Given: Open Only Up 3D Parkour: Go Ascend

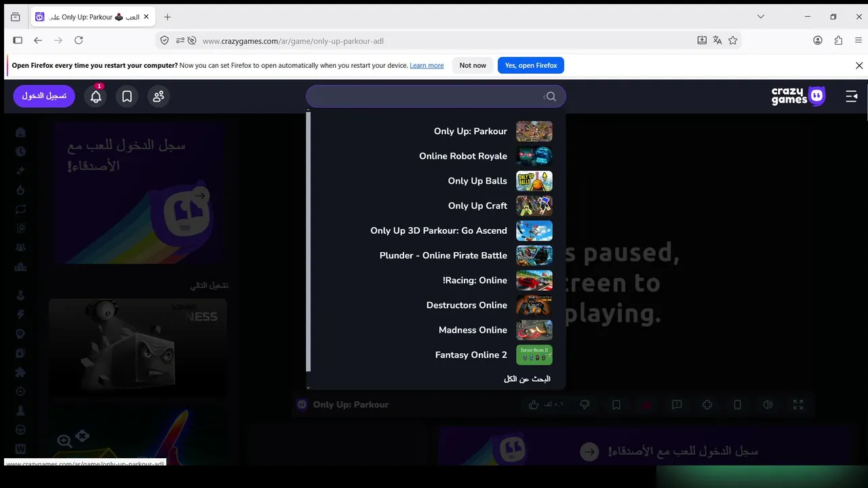Looking at the screenshot, I should [x=435, y=230].
